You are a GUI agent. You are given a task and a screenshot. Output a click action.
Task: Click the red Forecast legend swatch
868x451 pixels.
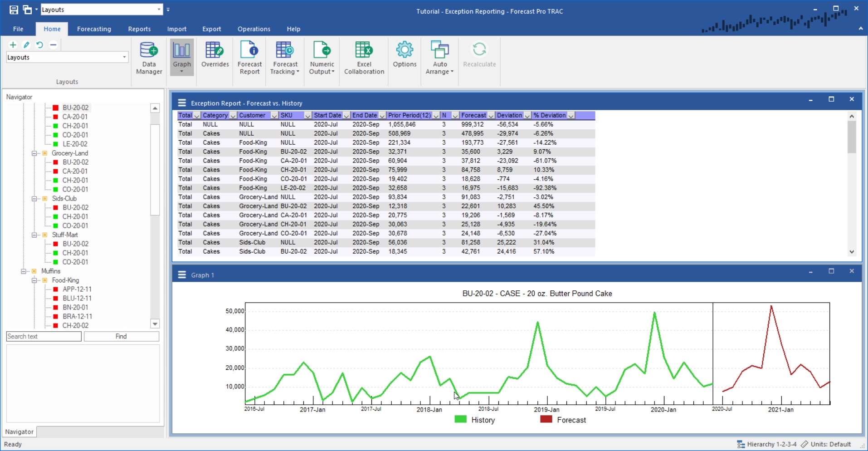click(546, 419)
